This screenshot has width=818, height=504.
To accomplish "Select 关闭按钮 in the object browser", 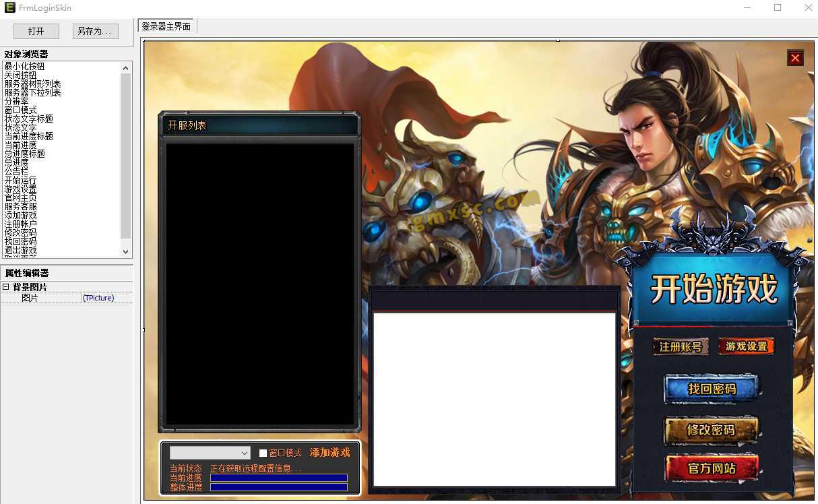I will [20, 75].
